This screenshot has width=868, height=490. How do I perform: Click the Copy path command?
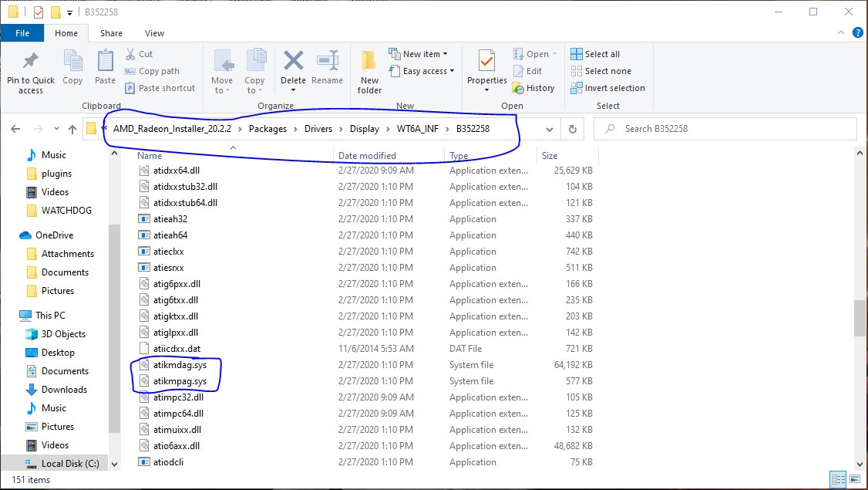[x=152, y=71]
